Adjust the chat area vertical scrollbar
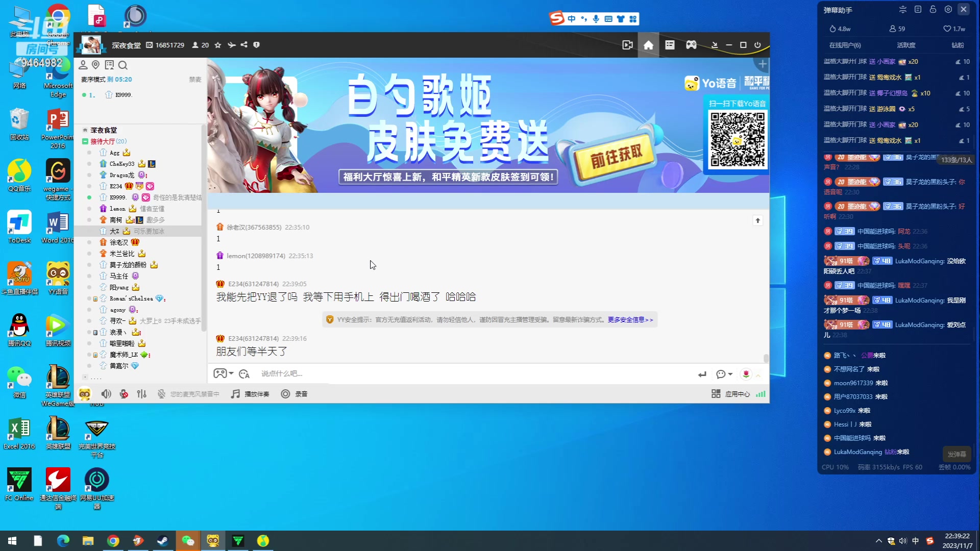The image size is (980, 551). pos(766,358)
